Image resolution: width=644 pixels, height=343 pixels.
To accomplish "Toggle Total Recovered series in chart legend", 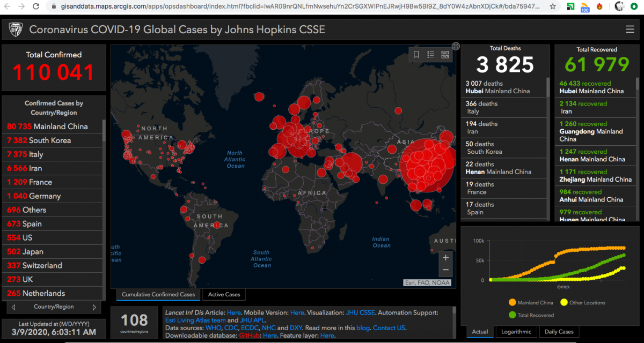I will [532, 315].
